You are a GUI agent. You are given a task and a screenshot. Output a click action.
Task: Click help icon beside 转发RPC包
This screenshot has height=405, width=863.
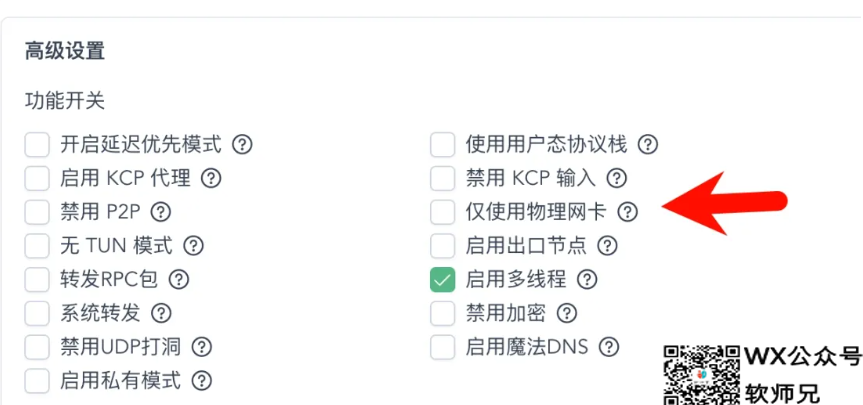click(x=179, y=280)
